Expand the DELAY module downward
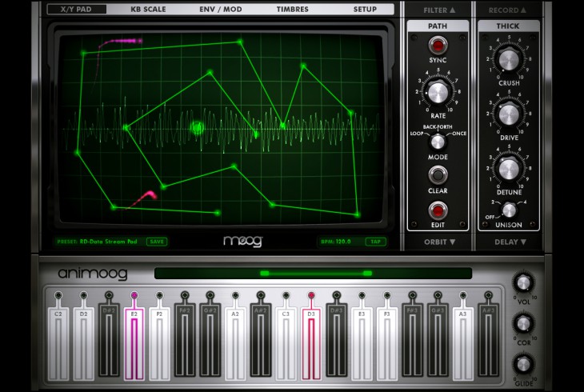Image resolution: width=584 pixels, height=392 pixels. [x=510, y=242]
